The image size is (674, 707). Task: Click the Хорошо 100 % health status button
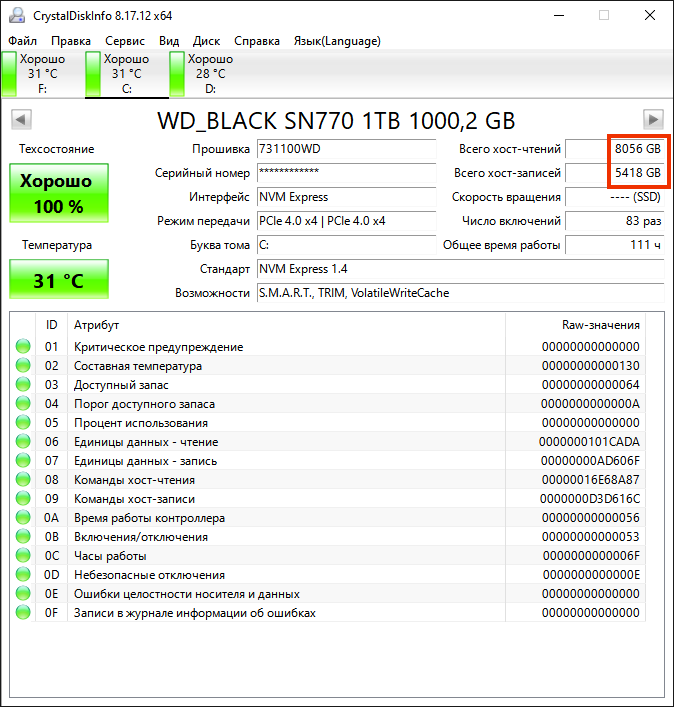tap(59, 193)
